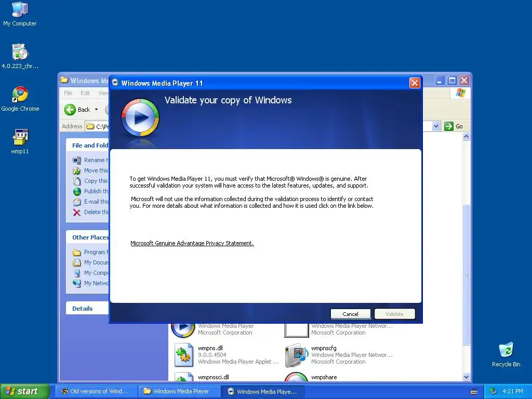
Task: Click the Explorer scrollbar up arrow
Action: click(x=466, y=137)
